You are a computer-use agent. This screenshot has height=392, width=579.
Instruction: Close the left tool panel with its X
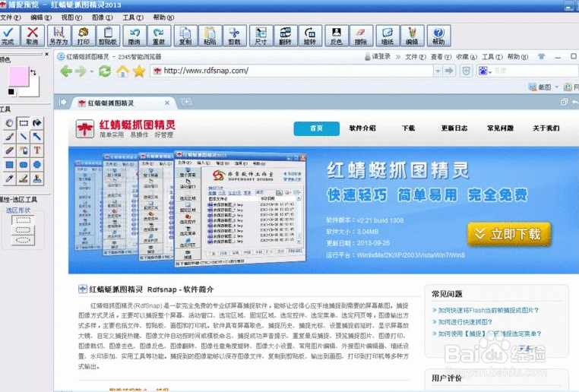(46, 54)
